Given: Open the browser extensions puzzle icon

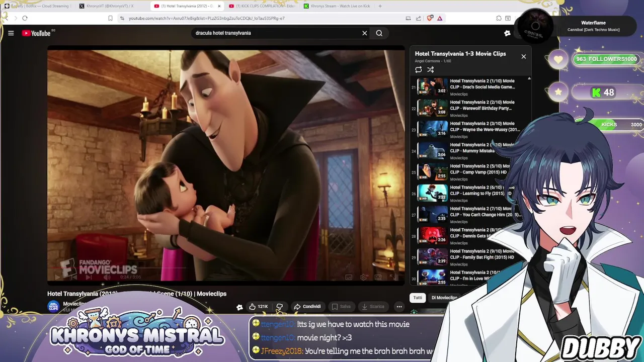Looking at the screenshot, I should click(x=499, y=18).
